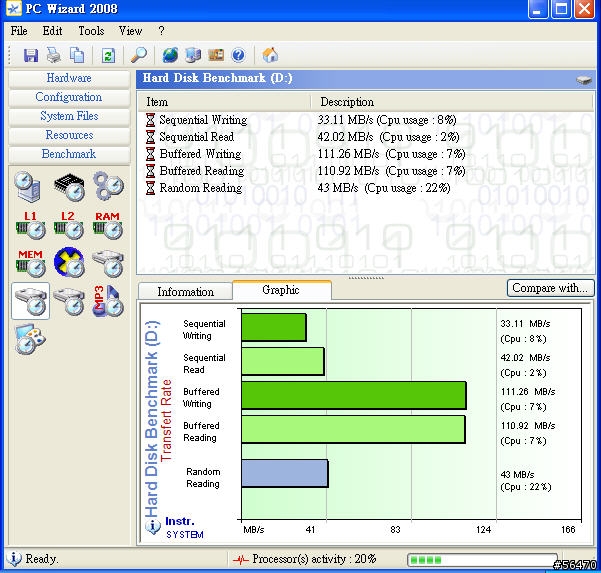This screenshot has width=601, height=573.
Task: Open the Hardware section
Action: pyautogui.click(x=69, y=78)
